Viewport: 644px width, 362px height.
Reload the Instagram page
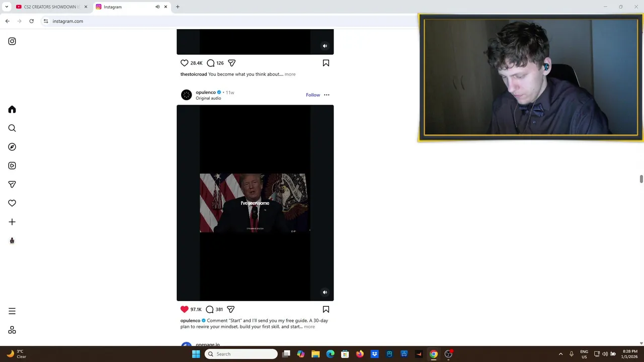click(x=31, y=21)
